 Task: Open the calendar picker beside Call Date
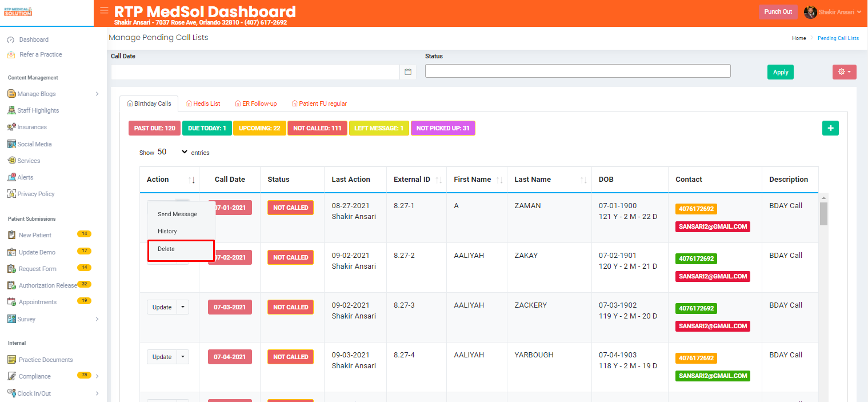408,72
